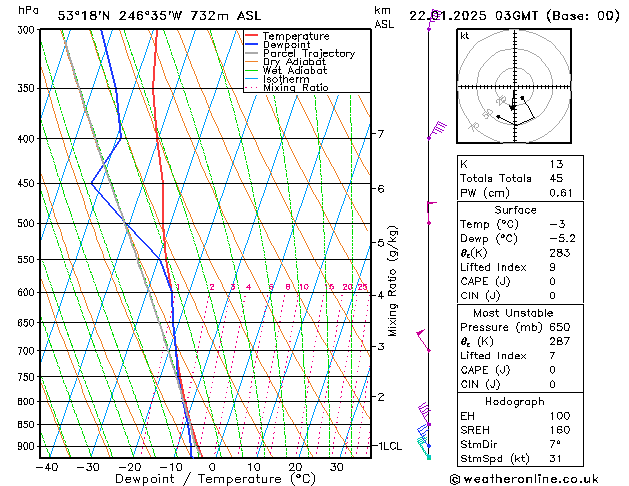Click the date and time header text

515,15
